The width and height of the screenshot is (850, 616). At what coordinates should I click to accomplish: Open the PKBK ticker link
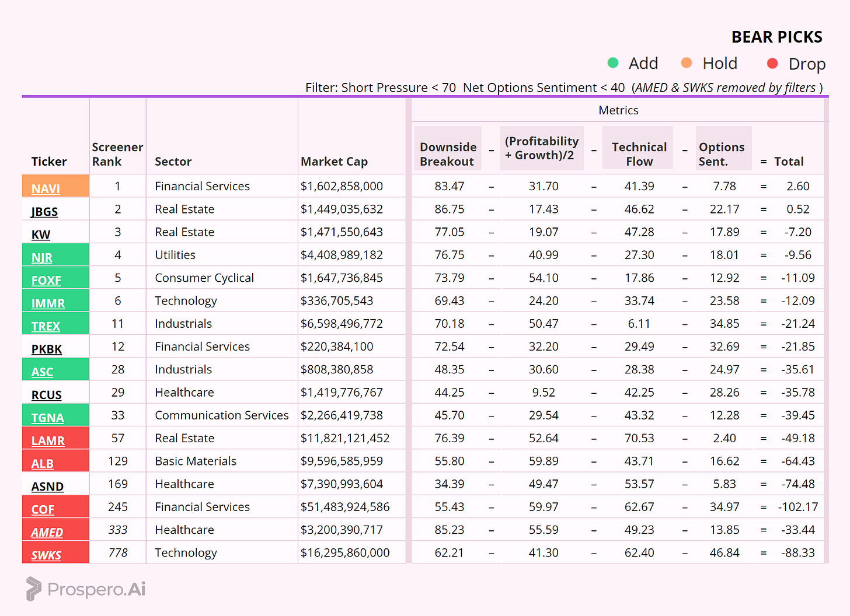pos(46,349)
